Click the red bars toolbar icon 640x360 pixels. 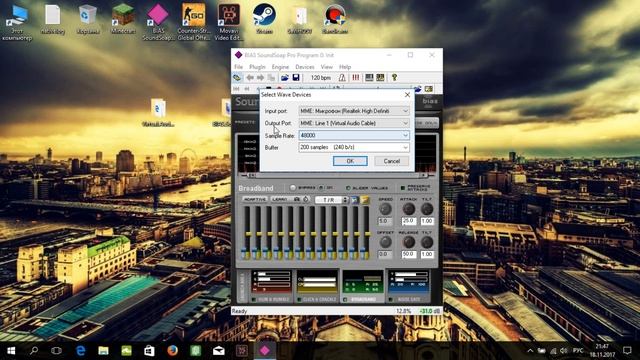click(356, 78)
